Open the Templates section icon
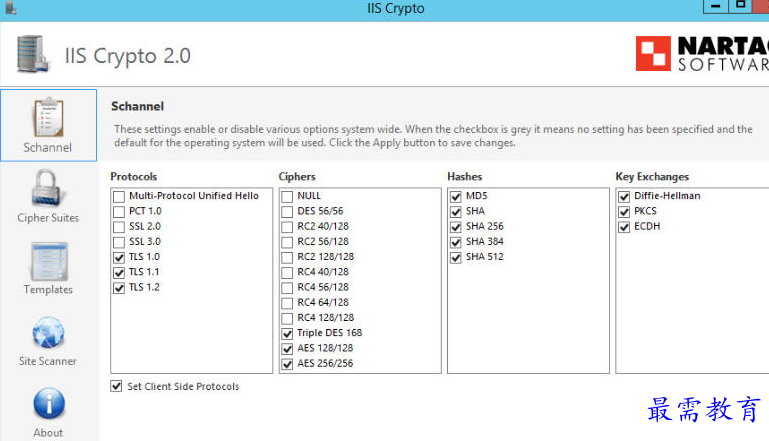Image resolution: width=769 pixels, height=441 pixels. tap(49, 261)
